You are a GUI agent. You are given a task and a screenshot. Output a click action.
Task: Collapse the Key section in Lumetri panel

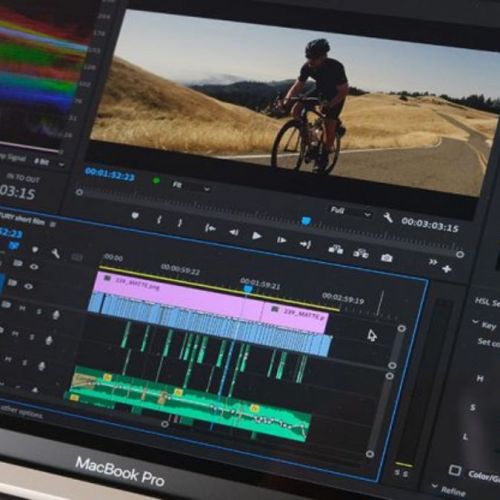475,322
